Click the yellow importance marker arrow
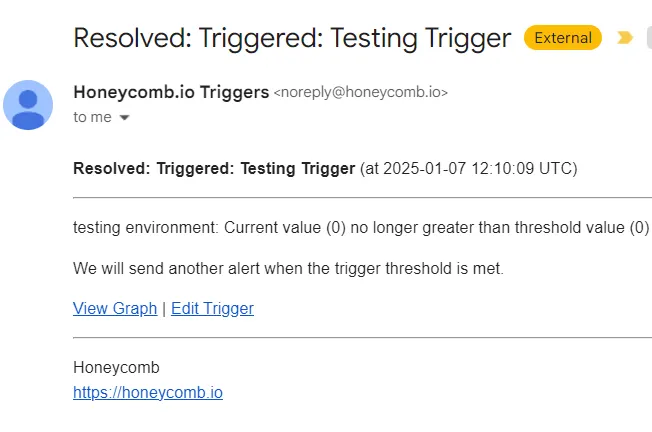 tap(625, 38)
